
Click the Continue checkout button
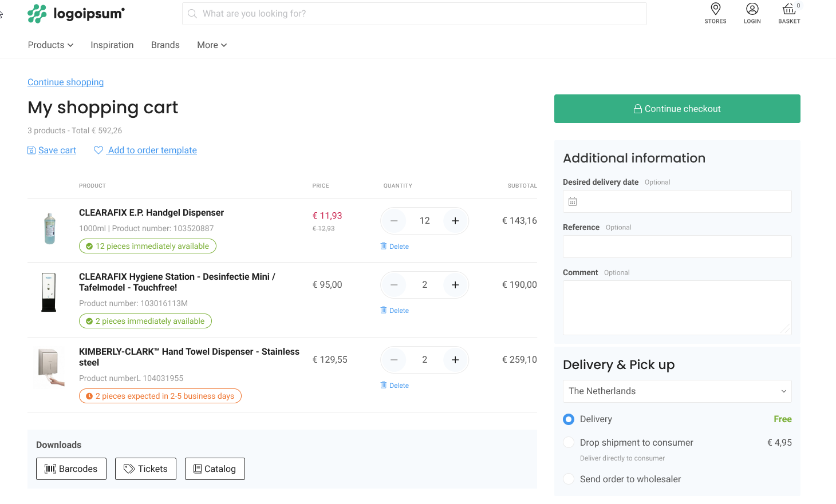click(677, 109)
